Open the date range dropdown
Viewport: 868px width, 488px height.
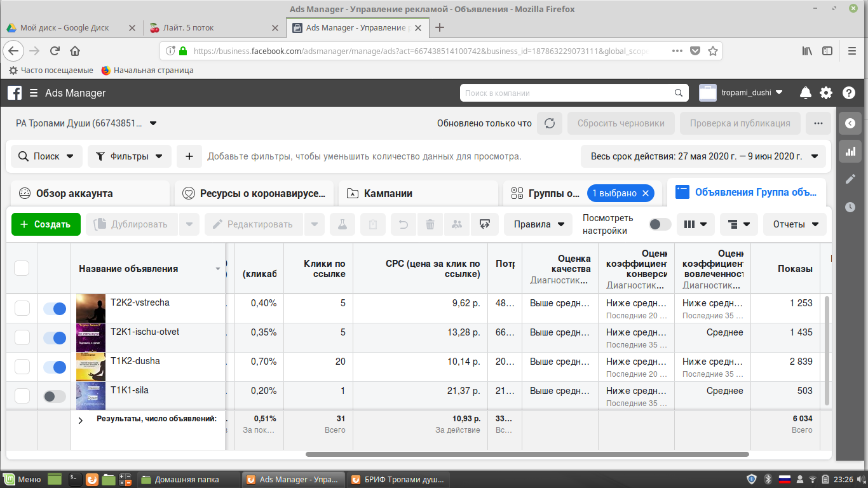pyautogui.click(x=703, y=156)
